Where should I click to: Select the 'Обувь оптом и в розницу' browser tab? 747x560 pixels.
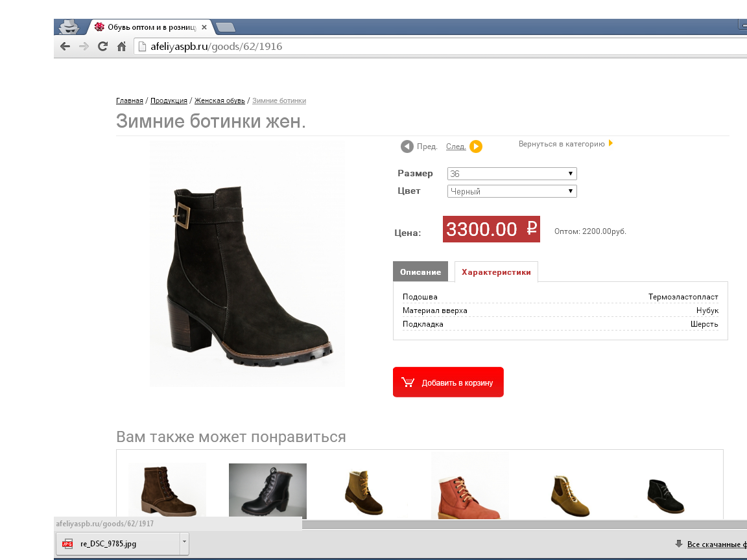[150, 27]
